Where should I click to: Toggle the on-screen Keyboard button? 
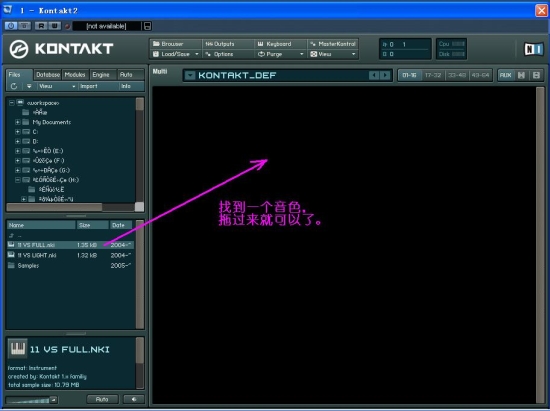(280, 44)
